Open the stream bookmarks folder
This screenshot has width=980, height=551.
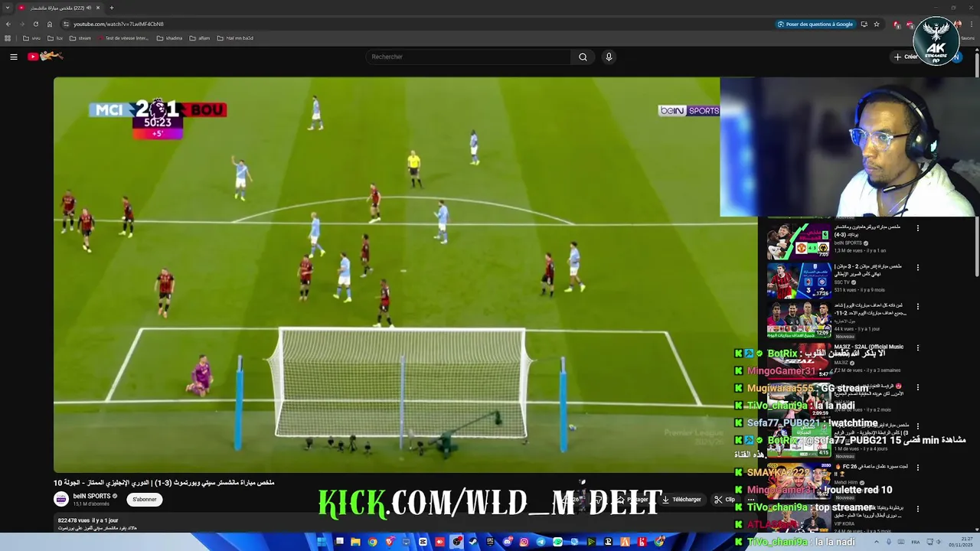point(80,38)
